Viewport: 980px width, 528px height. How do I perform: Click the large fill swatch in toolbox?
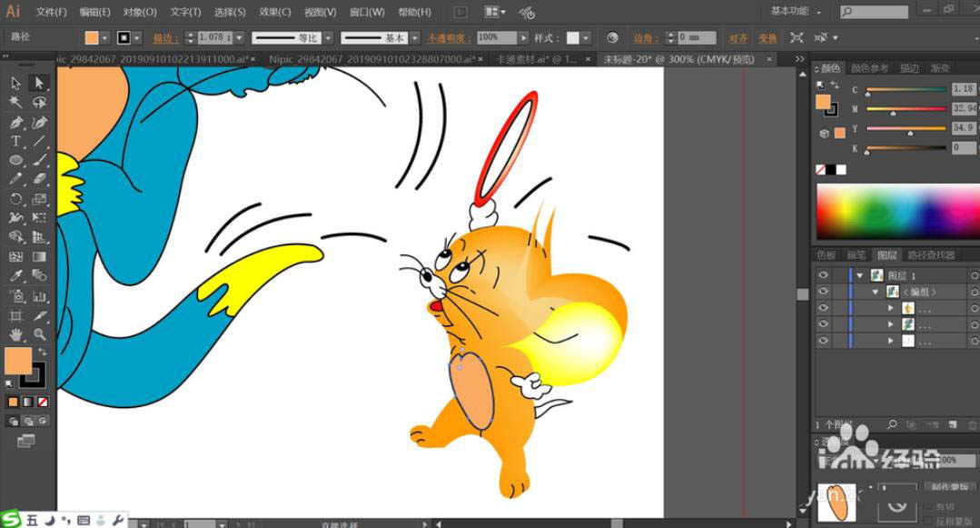(18, 361)
